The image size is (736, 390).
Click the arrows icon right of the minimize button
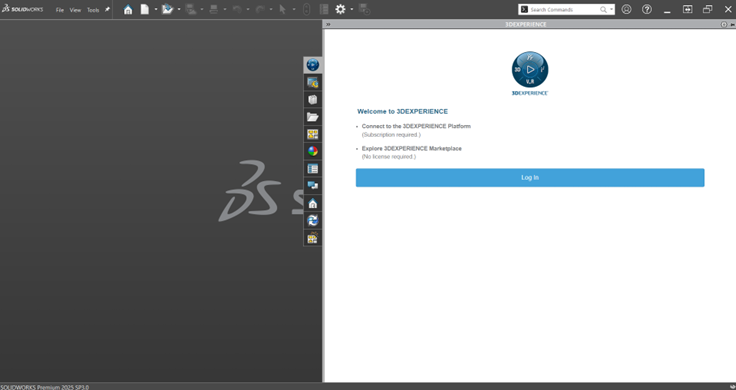687,9
